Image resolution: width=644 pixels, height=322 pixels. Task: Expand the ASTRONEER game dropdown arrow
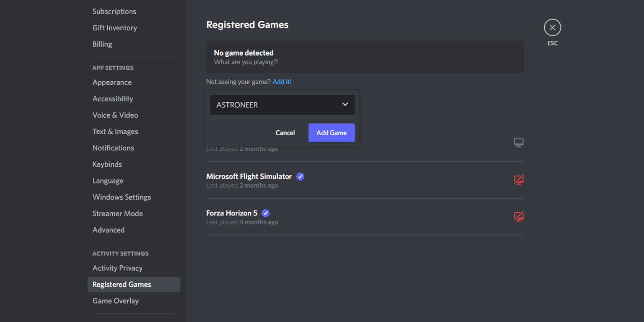[345, 105]
